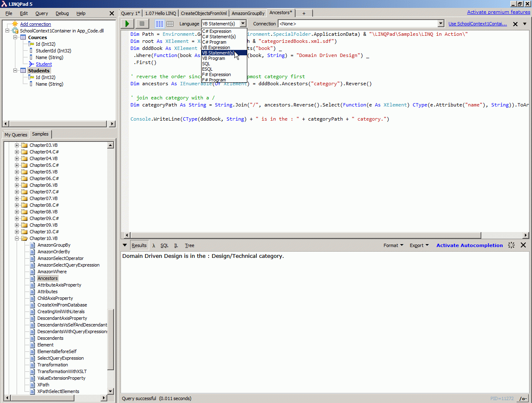Open the small arrow menu at editor top-right
This screenshot has width=532, height=403.
525,24
